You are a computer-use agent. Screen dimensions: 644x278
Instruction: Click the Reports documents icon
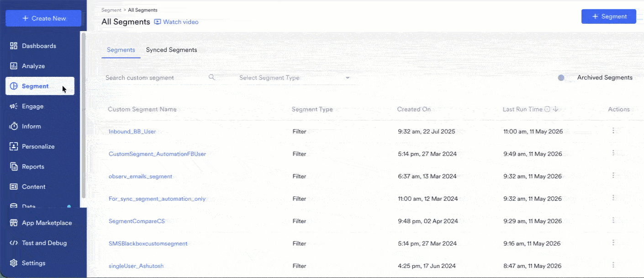click(x=14, y=166)
